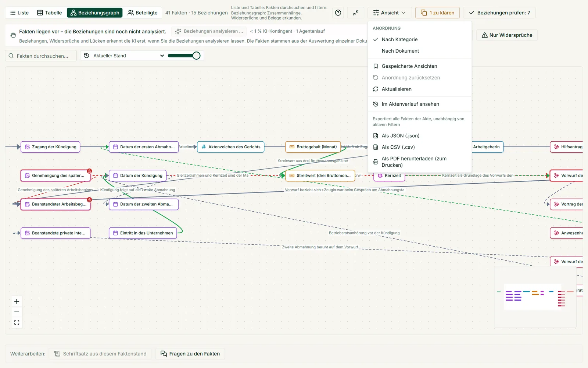Export facts Als CSV (.csv)
Image resolution: width=588 pixels, height=368 pixels.
click(420, 147)
